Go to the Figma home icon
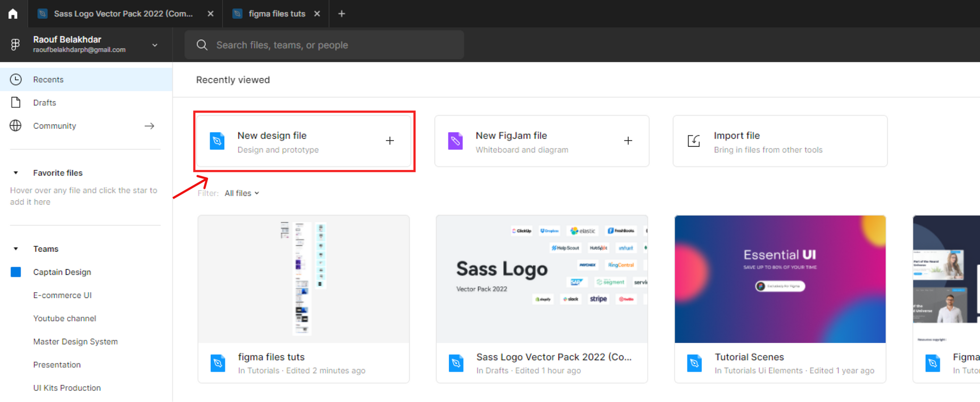Image resolution: width=980 pixels, height=402 pixels. click(13, 14)
